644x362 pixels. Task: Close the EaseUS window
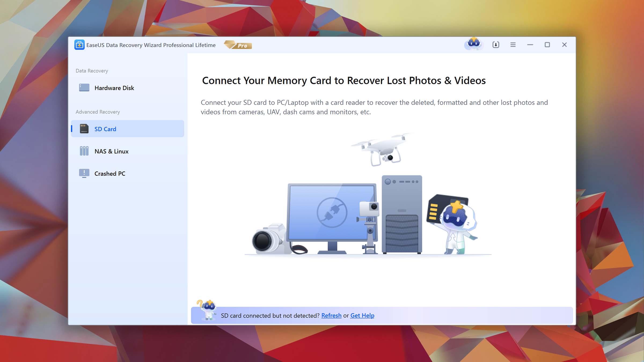pyautogui.click(x=564, y=45)
